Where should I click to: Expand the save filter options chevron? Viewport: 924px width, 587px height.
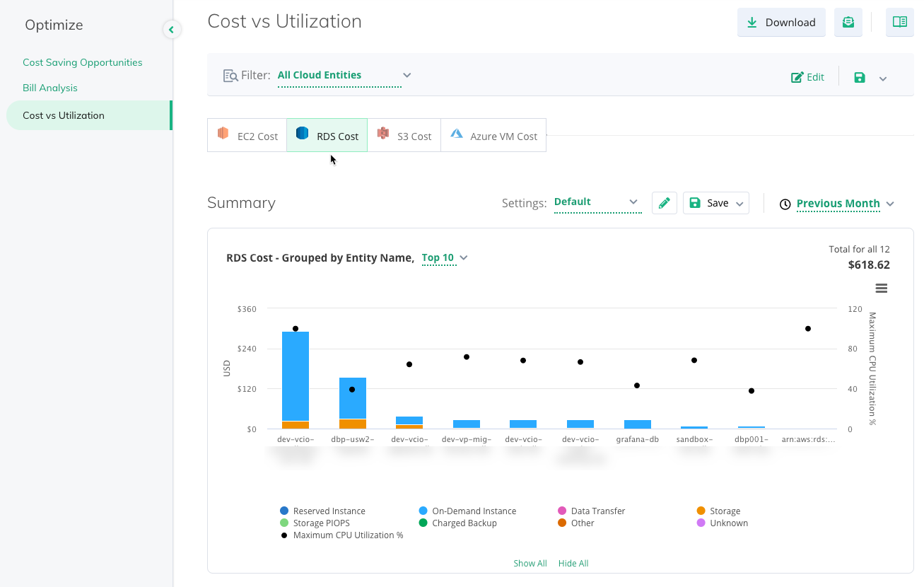click(883, 78)
